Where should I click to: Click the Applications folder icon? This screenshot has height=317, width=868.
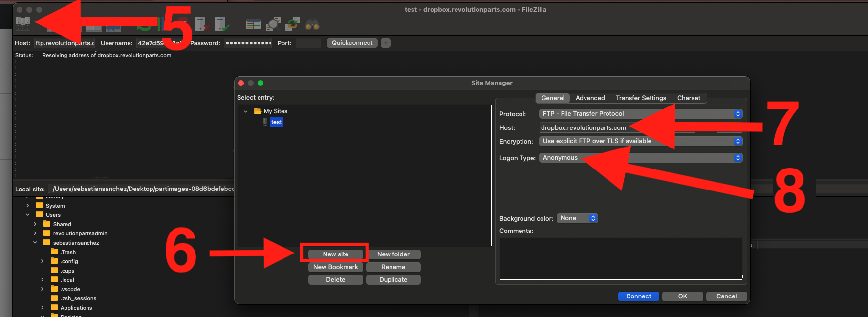54,307
